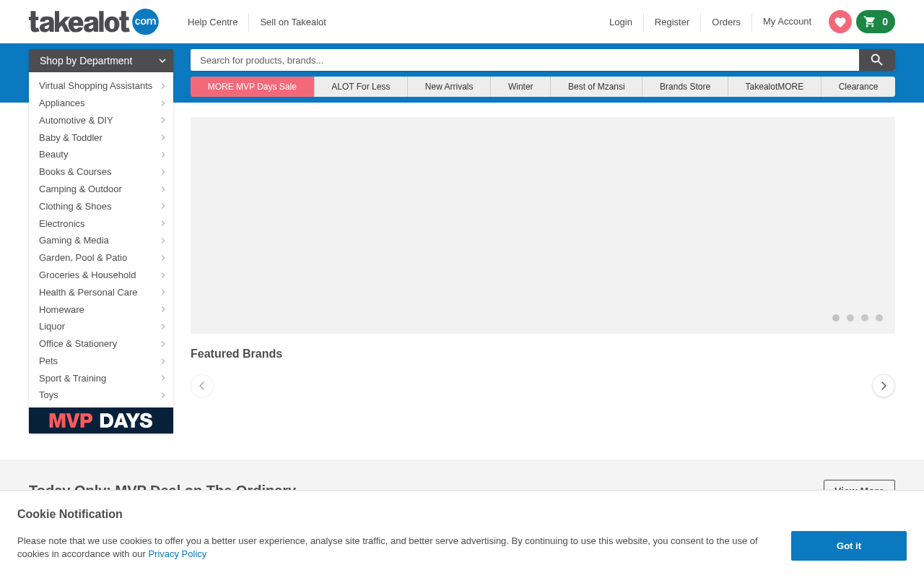Expand the Gaming & Media chevron
Screen dimensions: 924x578
point(163,241)
